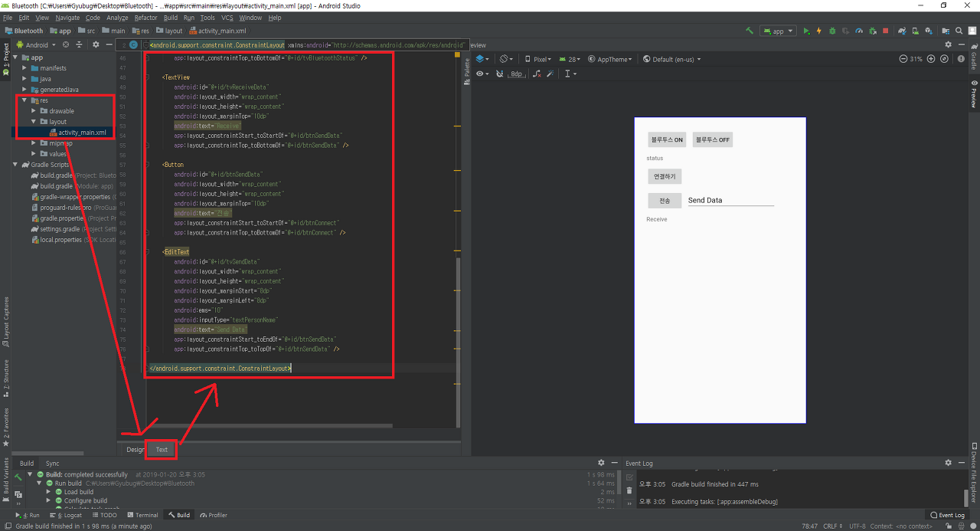Image resolution: width=980 pixels, height=531 pixels.
Task: Open Event Log settings gear
Action: [949, 463]
